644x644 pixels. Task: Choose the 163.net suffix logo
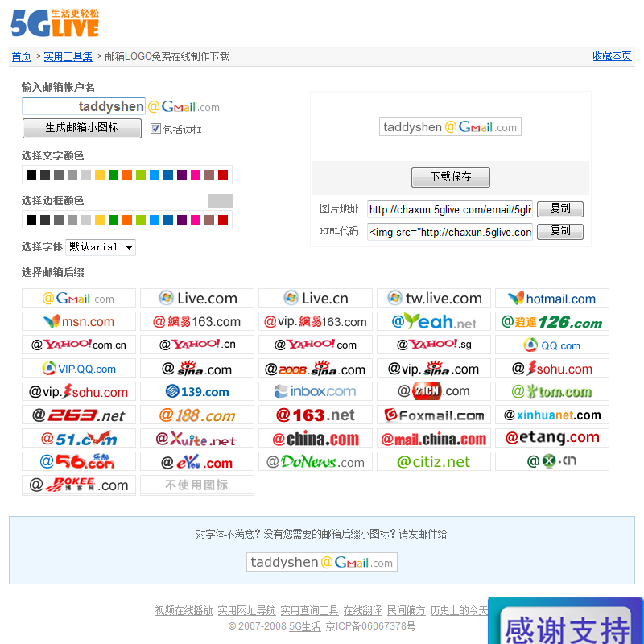(x=316, y=415)
